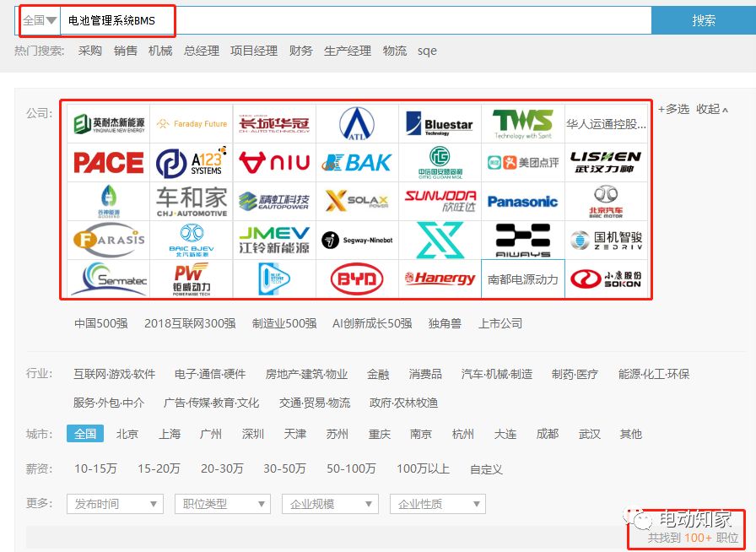Expand the 企业性质 dropdown
The width and height of the screenshot is (756, 552).
coord(438,504)
